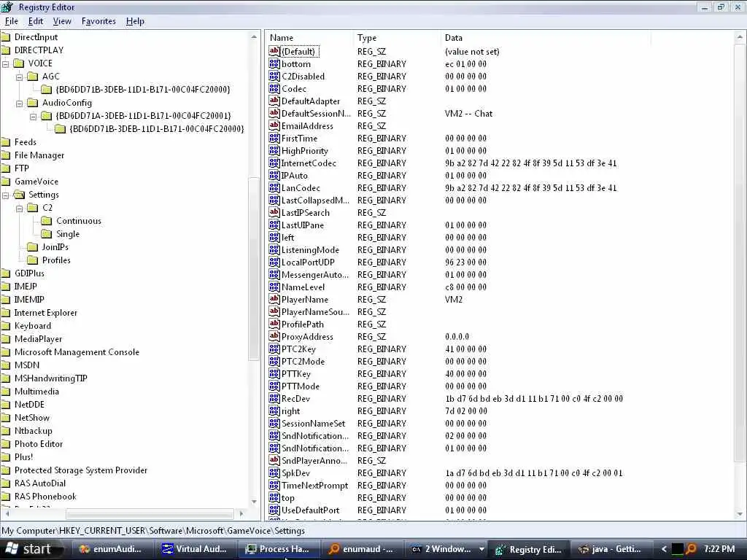Switch to java - Getti... taskbar window
Image resolution: width=747 pixels, height=560 pixels.
[x=611, y=549]
